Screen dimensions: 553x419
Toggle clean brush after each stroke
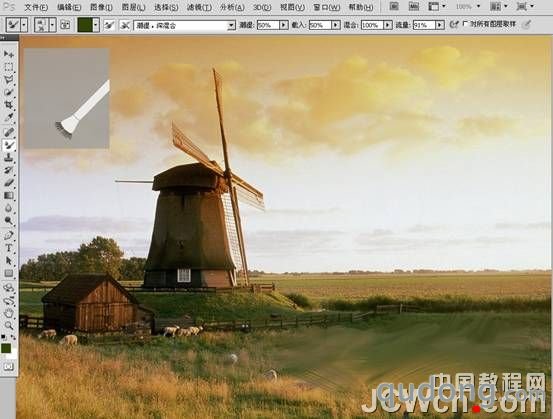124,25
